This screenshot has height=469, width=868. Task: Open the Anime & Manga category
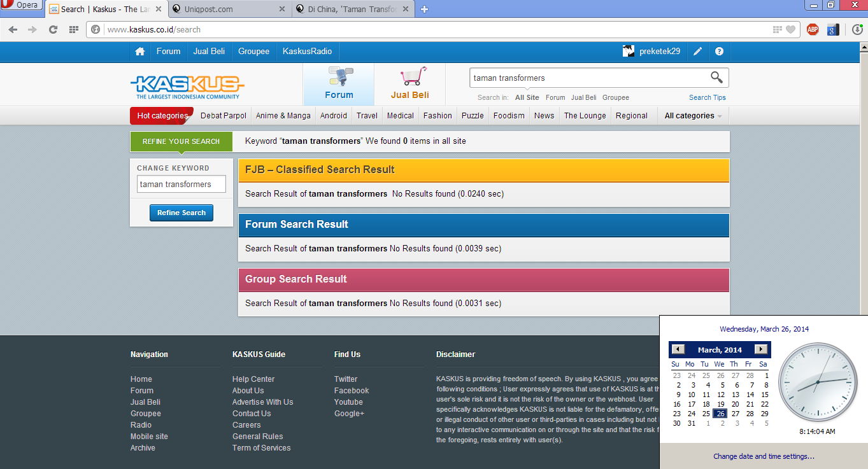tap(283, 116)
